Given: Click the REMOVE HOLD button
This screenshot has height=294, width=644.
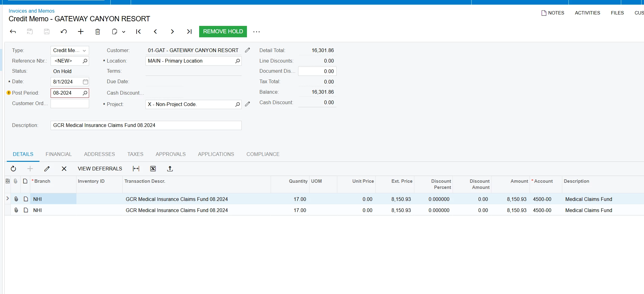Looking at the screenshot, I should coord(223,31).
